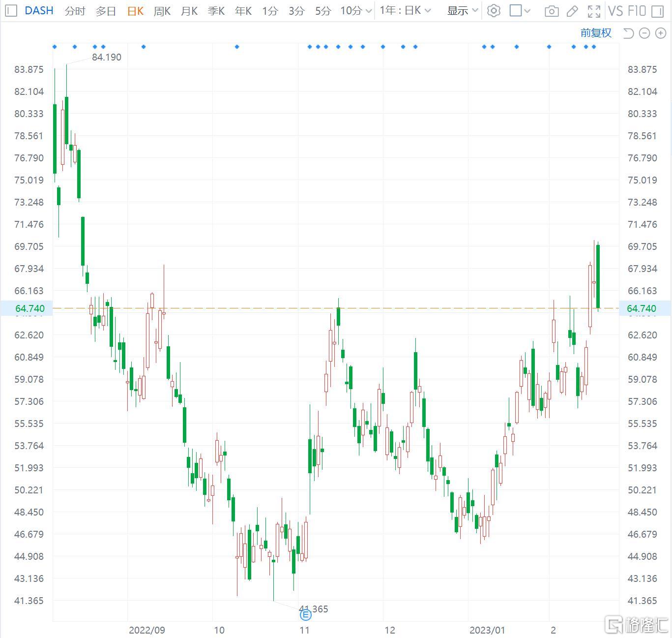Open chart settings gear icon
Viewport: 672px width, 638px height.
pos(494,11)
